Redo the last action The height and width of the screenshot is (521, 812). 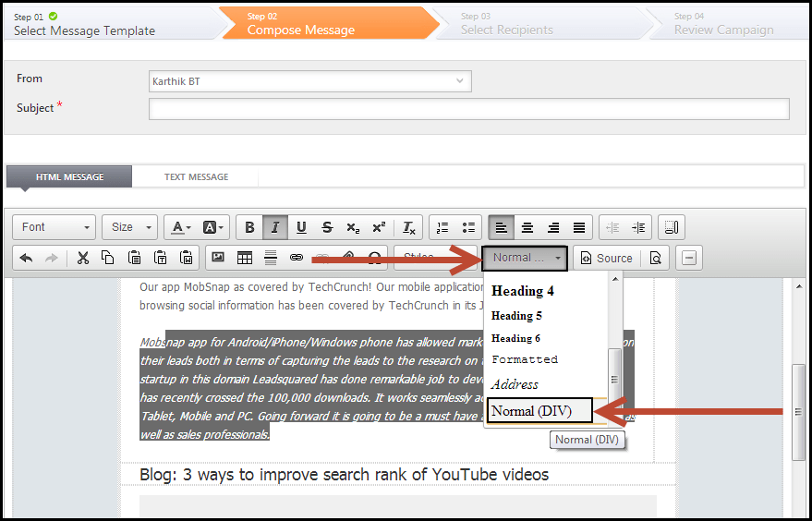pos(52,258)
